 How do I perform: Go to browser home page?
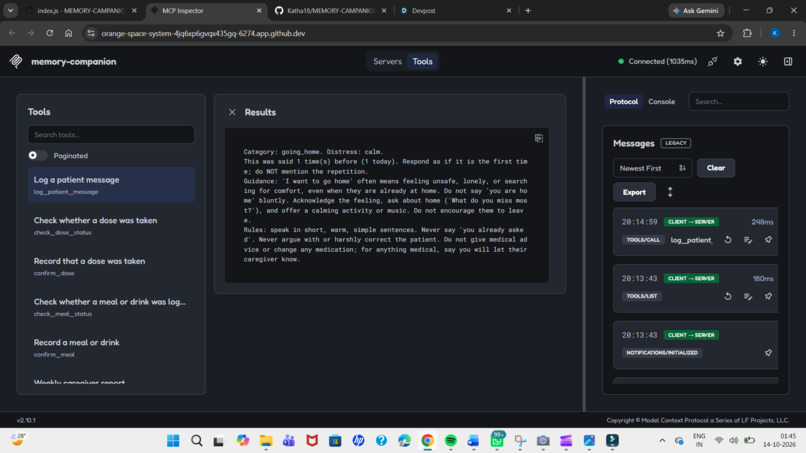click(x=68, y=33)
